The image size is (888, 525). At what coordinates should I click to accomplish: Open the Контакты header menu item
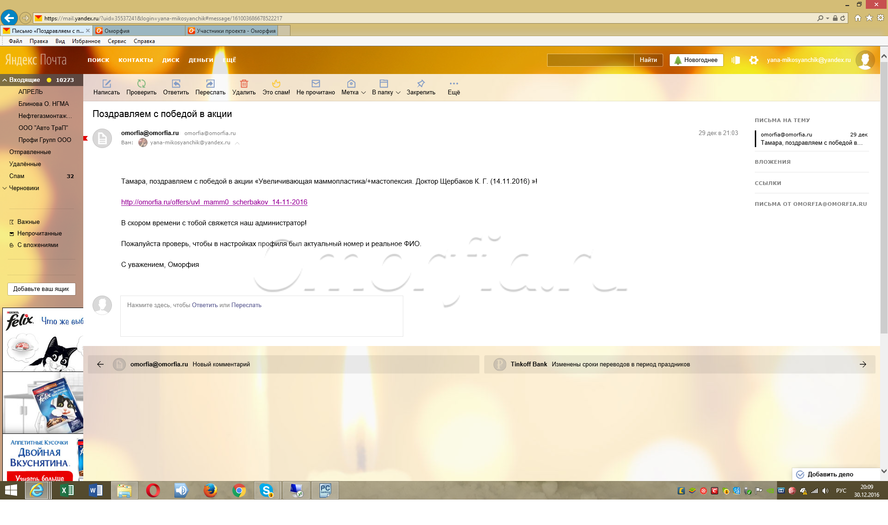[x=135, y=60]
